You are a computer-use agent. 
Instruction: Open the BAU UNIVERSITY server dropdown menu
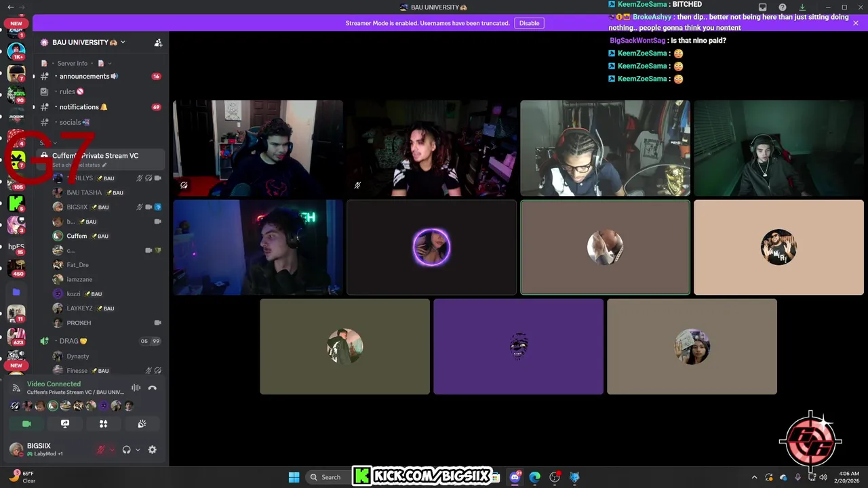pos(123,42)
